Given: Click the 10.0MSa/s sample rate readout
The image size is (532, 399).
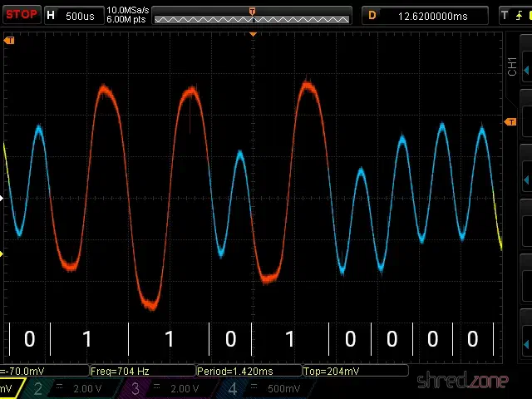Looking at the screenshot, I should 128,10.
